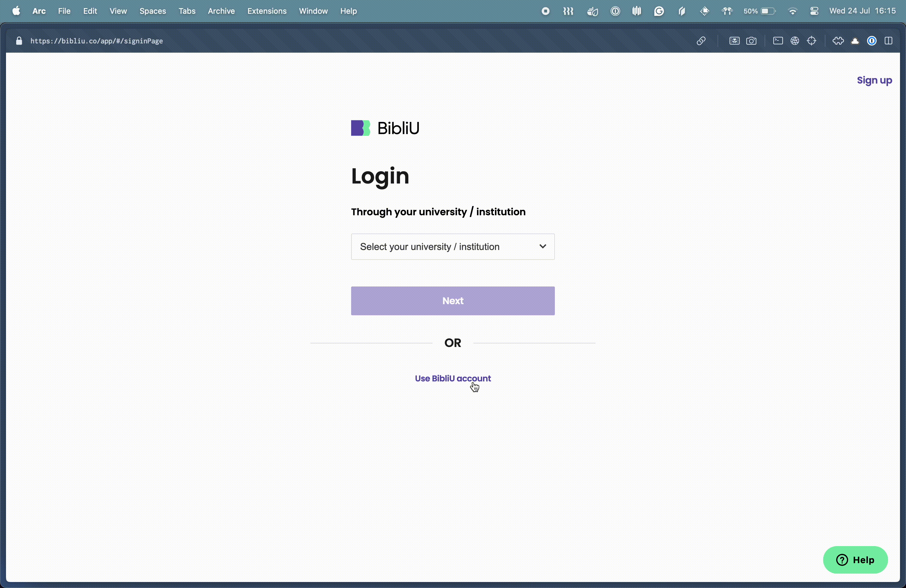Open the chip memory monitor menu bar icon
The height and width of the screenshot is (588, 906).
click(x=704, y=11)
